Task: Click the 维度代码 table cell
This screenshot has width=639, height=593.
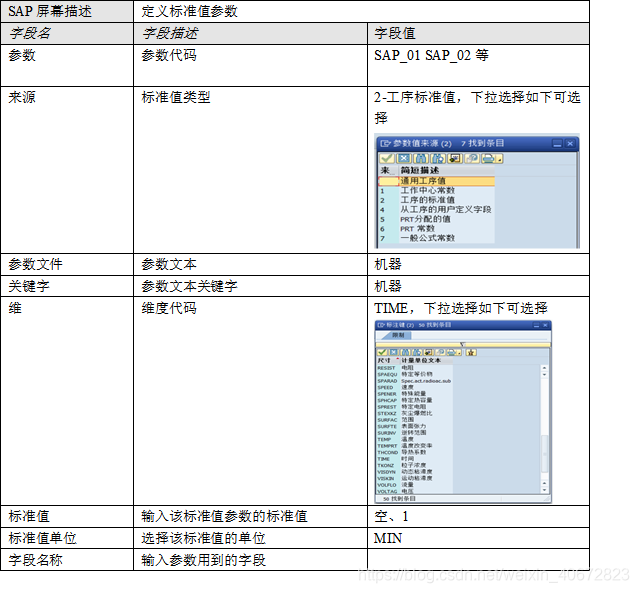Action: (251, 401)
